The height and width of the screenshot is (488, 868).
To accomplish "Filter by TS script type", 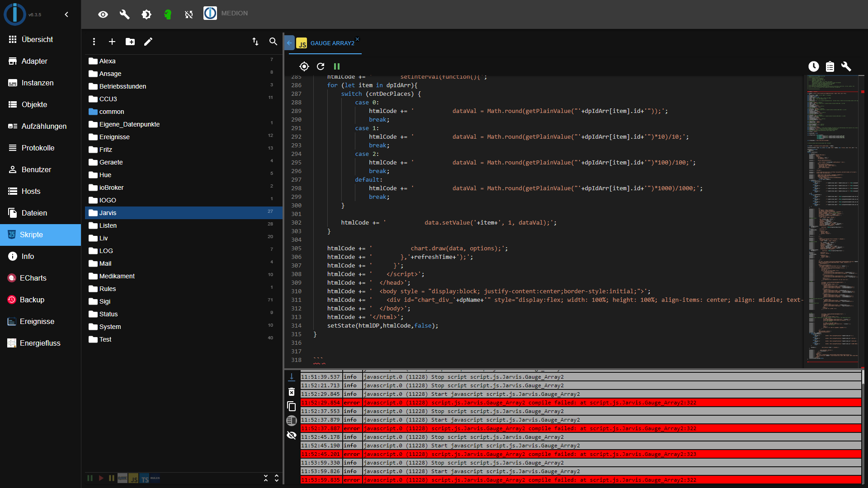I will coord(144,479).
